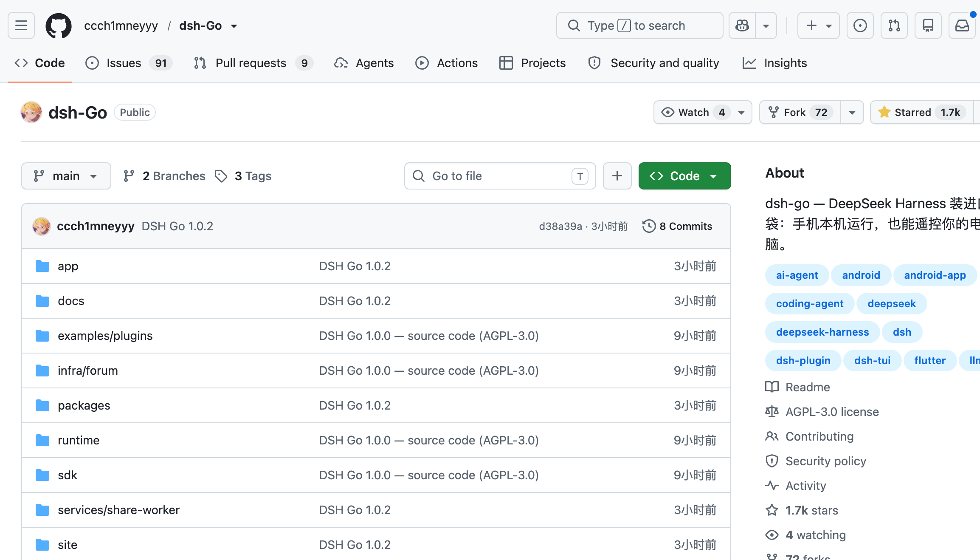The height and width of the screenshot is (560, 980).
Task: Open the flutter topic tag
Action: pyautogui.click(x=929, y=360)
